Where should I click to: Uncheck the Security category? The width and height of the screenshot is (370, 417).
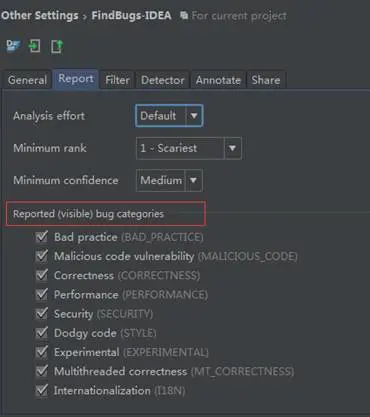(42, 314)
